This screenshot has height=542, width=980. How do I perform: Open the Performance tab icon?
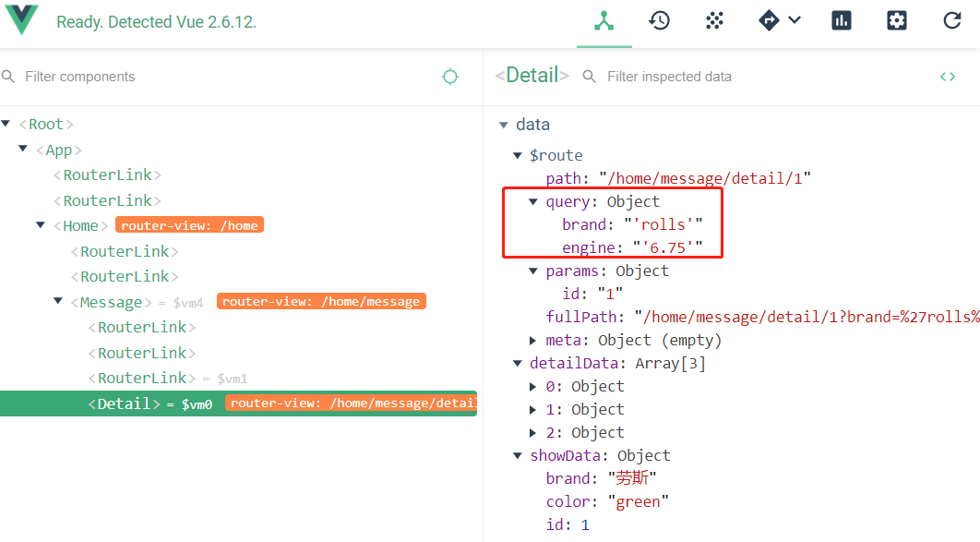[842, 21]
